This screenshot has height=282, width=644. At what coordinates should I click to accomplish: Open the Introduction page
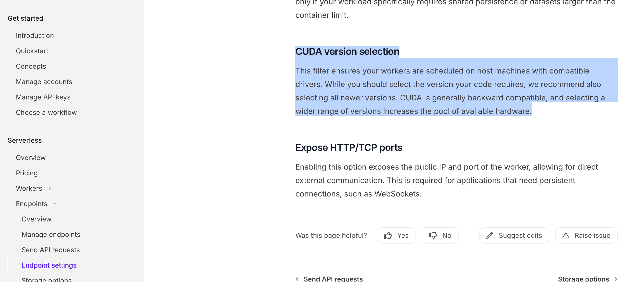click(35, 36)
